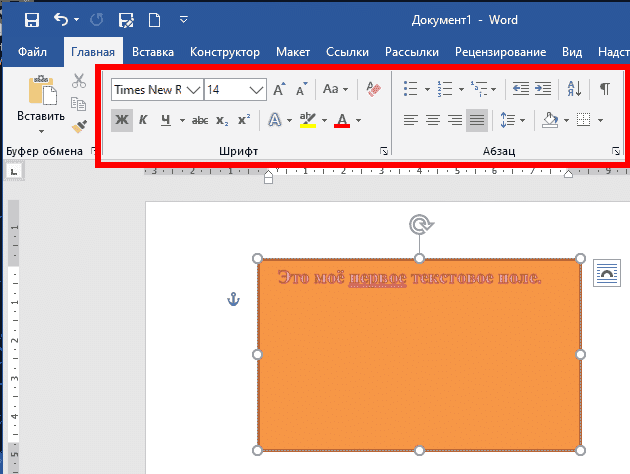Open the Файл menu
Screen dimensions: 630x474
(x=32, y=52)
